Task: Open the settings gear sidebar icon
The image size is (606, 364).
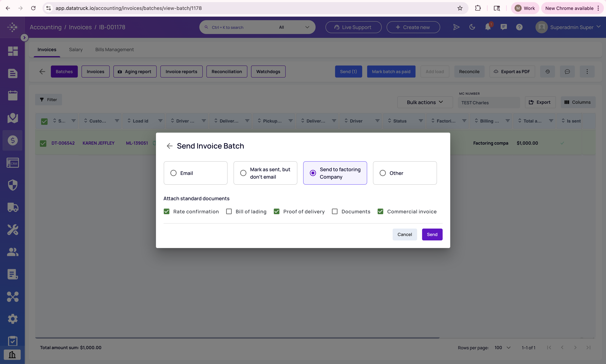Action: [x=13, y=319]
